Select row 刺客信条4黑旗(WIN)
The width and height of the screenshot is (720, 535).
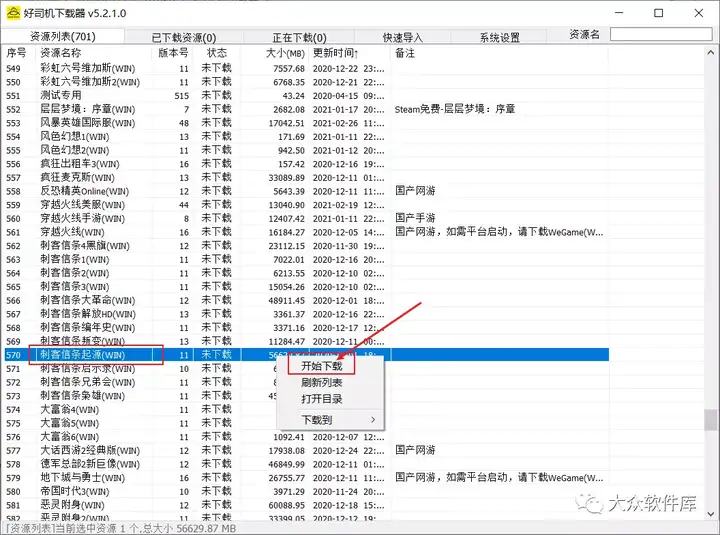(x=307, y=246)
